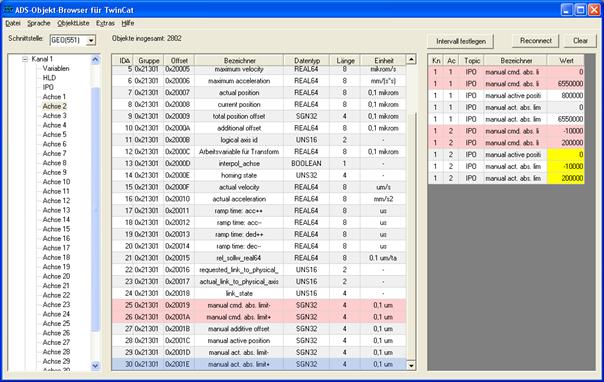The width and height of the screenshot is (604, 382).
Task: Open the ObjektListe menu
Action: tap(73, 23)
